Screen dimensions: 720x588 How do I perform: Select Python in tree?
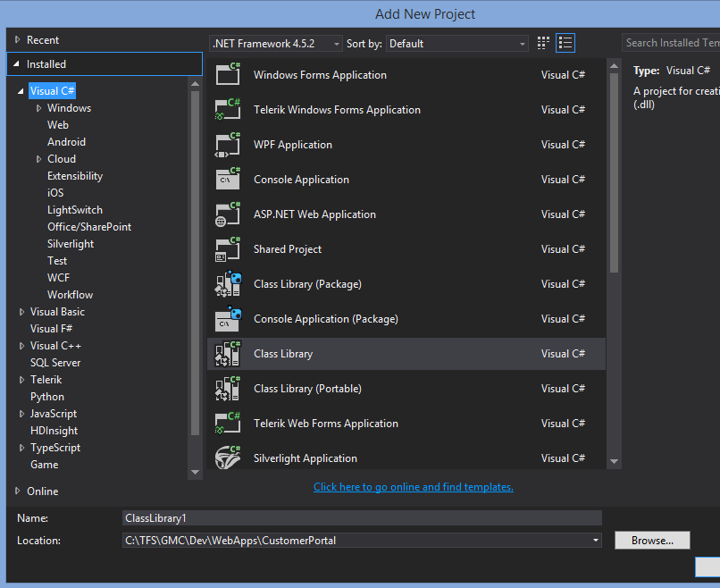(47, 397)
